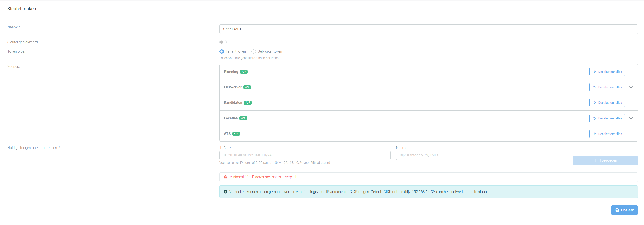Click the Planning scope title
The height and width of the screenshot is (225, 644).
tap(231, 72)
